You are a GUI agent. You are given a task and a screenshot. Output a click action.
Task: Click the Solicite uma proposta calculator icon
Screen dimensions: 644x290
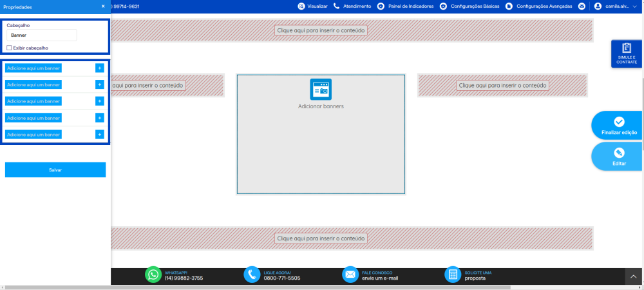(x=453, y=275)
